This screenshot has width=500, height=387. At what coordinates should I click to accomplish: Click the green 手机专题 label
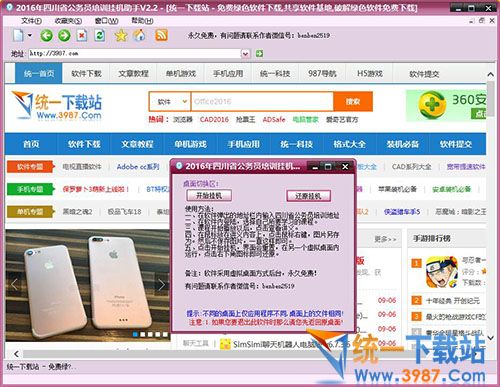[x=30, y=189]
